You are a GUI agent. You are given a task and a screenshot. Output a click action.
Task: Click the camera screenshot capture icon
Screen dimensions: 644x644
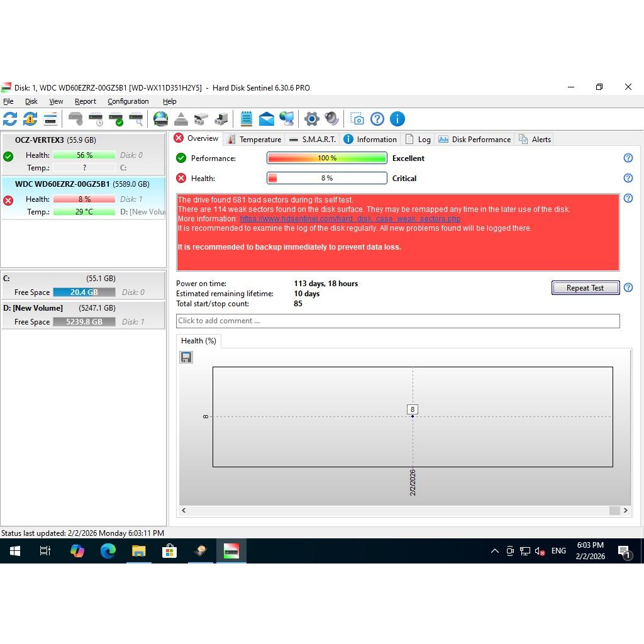357,119
